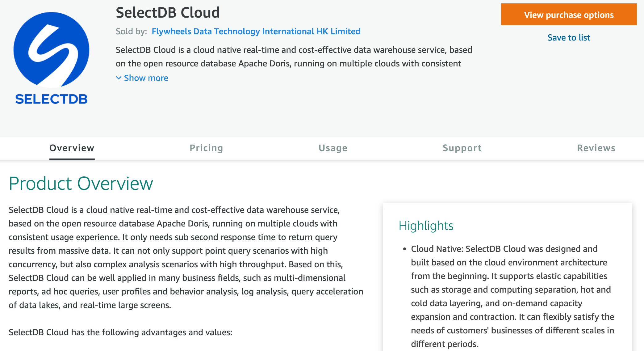Open the Flywheels Data Technology seller link
The width and height of the screenshot is (644, 351).
pyautogui.click(x=256, y=32)
